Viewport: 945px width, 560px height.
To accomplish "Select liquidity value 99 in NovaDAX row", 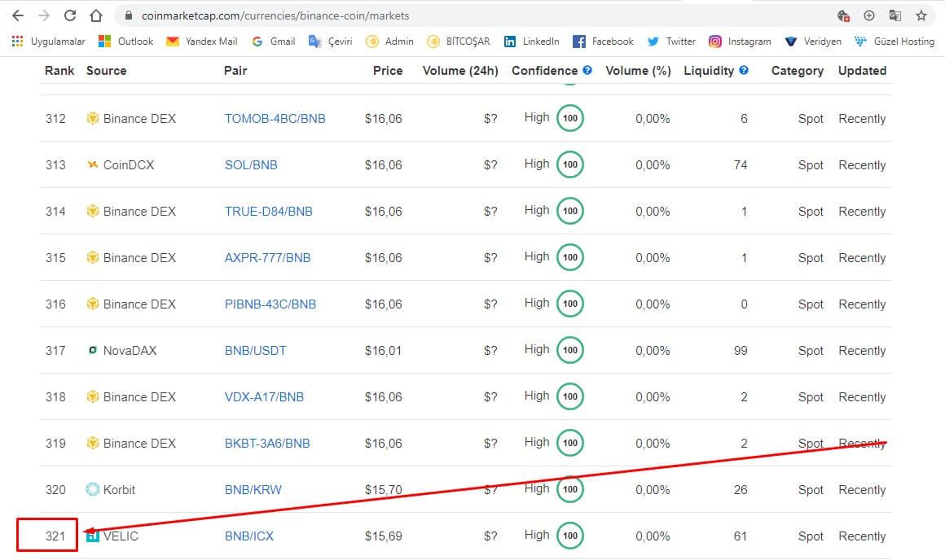I will point(741,351).
